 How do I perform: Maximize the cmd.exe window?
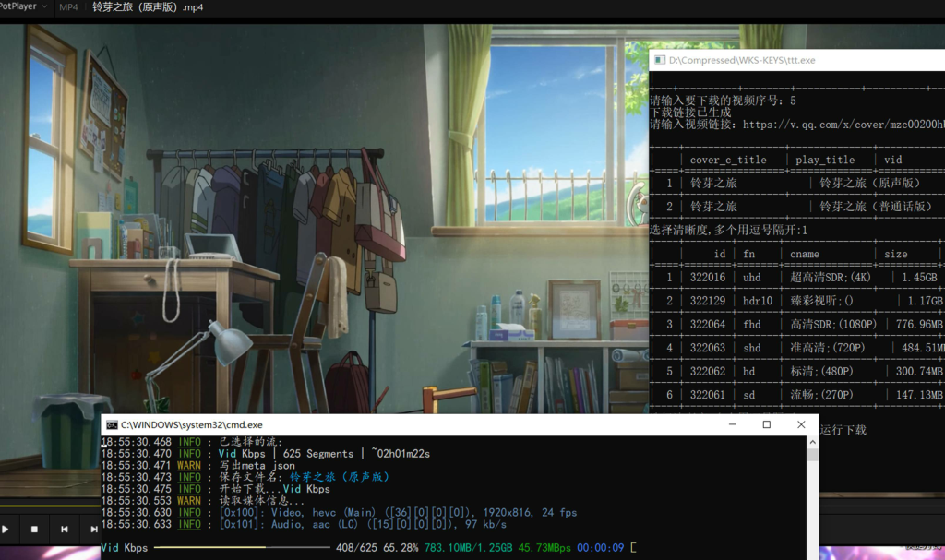coord(767,424)
